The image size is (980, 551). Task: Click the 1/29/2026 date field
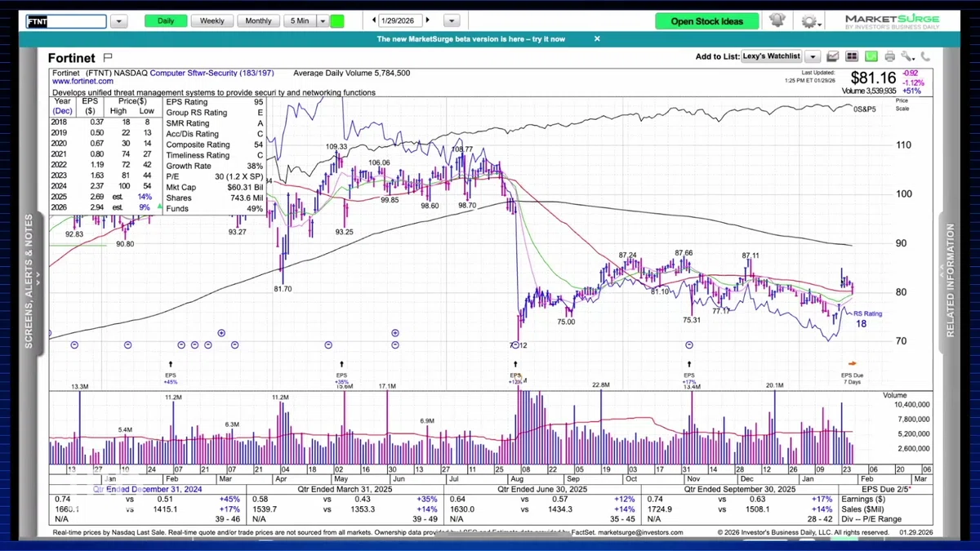400,20
